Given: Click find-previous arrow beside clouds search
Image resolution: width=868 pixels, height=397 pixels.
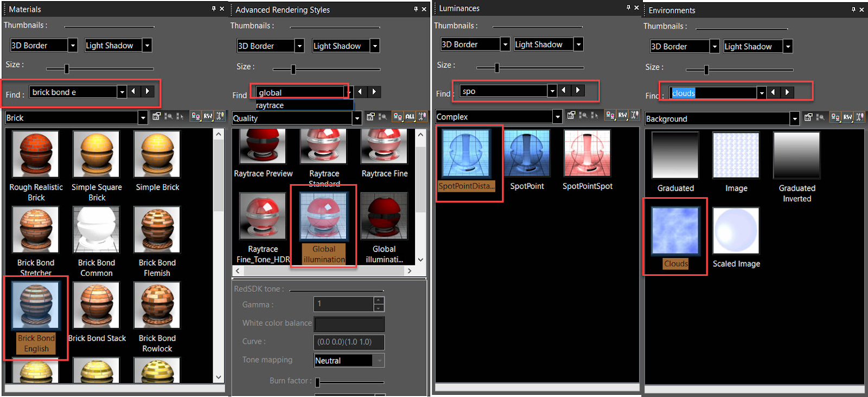Looking at the screenshot, I should [x=773, y=92].
